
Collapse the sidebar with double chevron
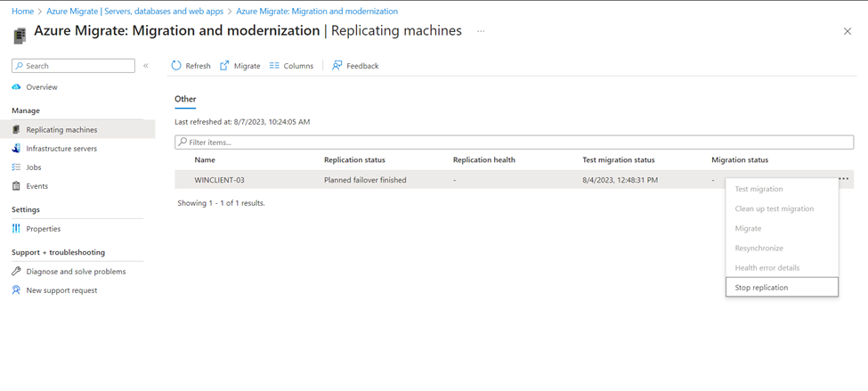click(146, 66)
